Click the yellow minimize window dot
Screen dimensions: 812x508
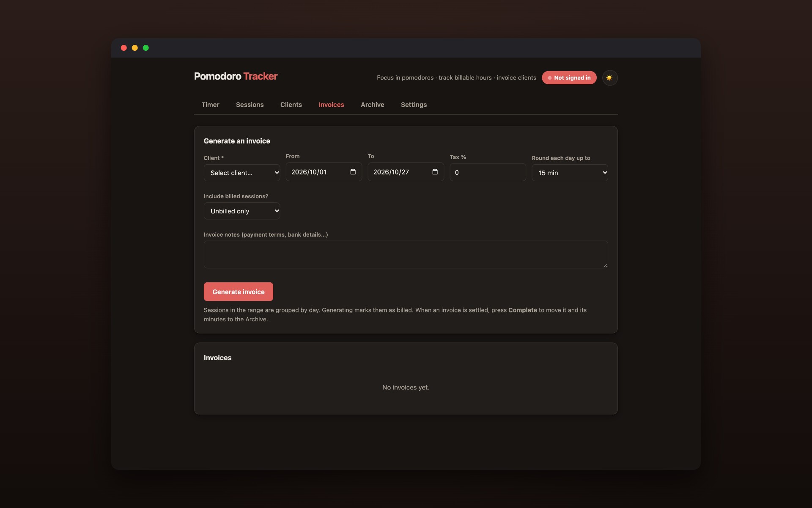pos(135,48)
